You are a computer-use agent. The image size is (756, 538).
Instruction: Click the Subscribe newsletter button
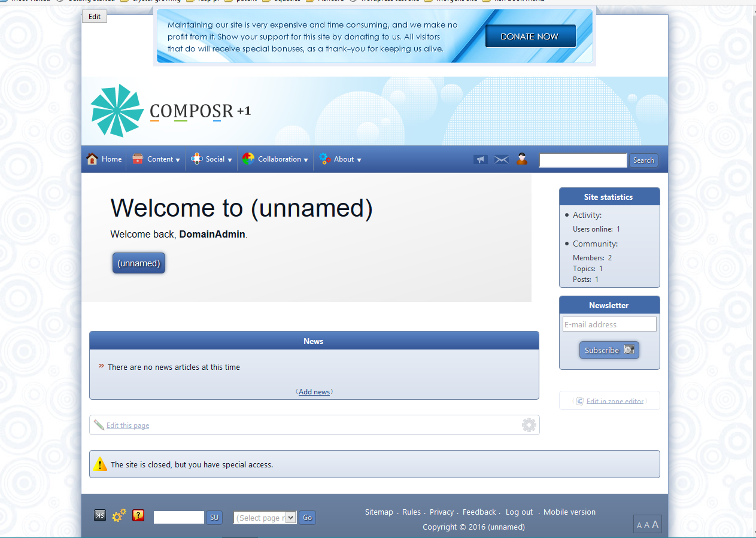click(x=609, y=351)
